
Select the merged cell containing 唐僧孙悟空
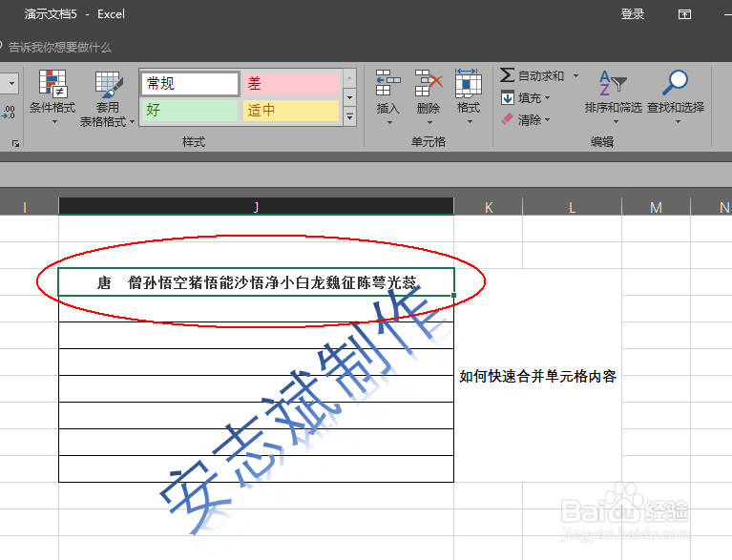pos(256,281)
